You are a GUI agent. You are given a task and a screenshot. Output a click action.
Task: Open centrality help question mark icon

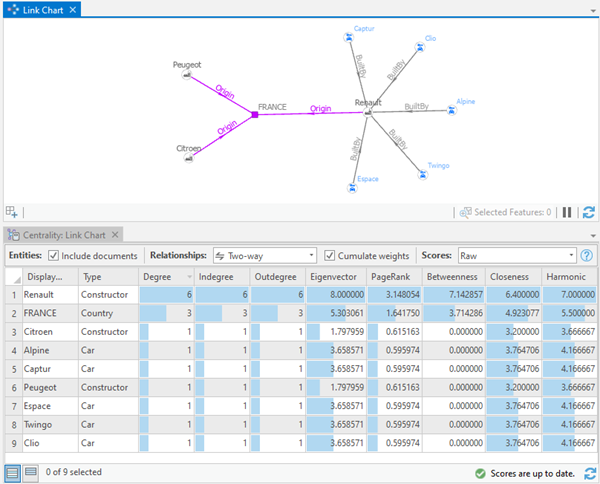587,256
